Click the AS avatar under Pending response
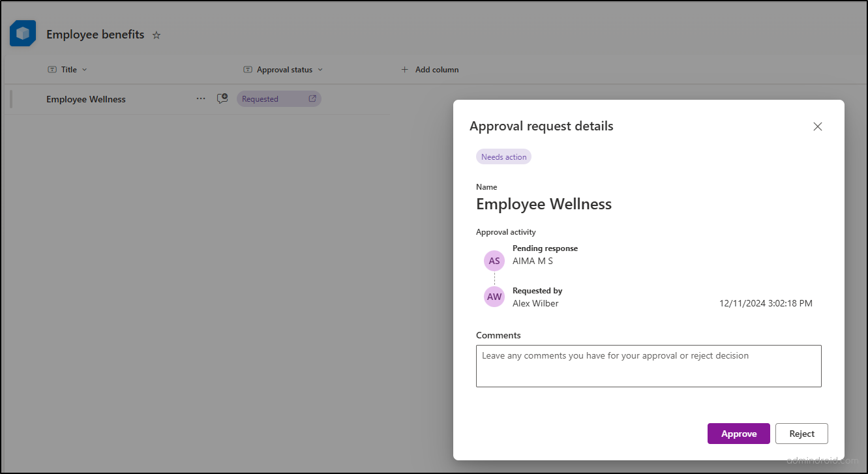Viewport: 868px width, 474px height. point(494,260)
